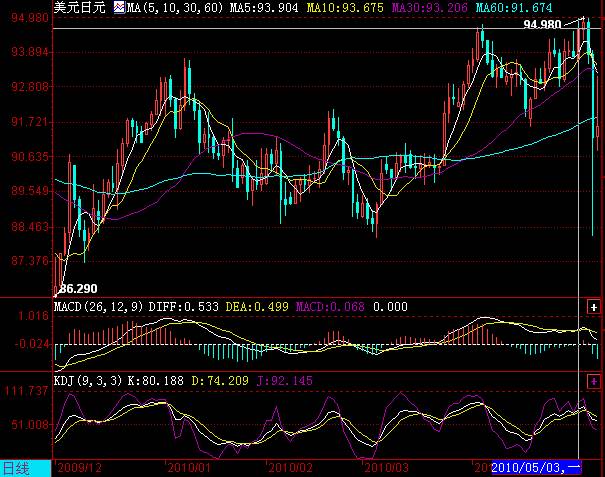Click the 2010/02 date axis label
Image resolution: width=605 pixels, height=477 pixels.
291,468
